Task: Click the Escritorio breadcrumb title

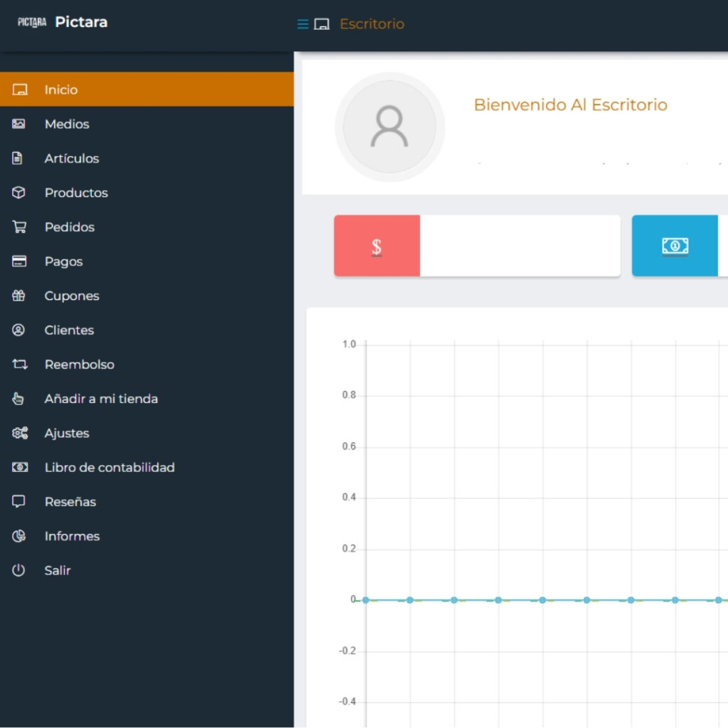Action: coord(372,24)
